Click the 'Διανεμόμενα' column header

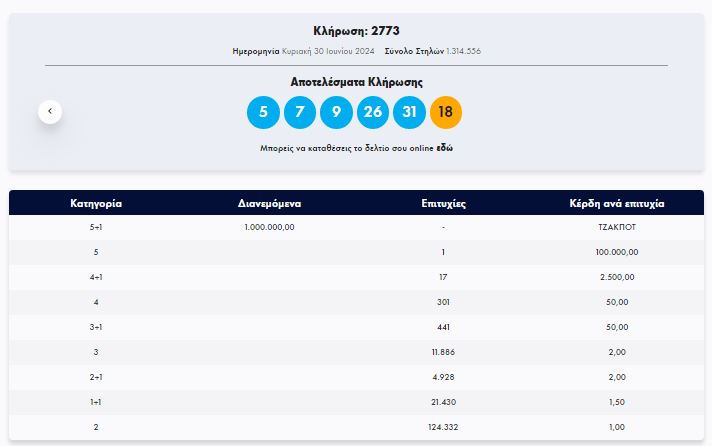(x=269, y=203)
